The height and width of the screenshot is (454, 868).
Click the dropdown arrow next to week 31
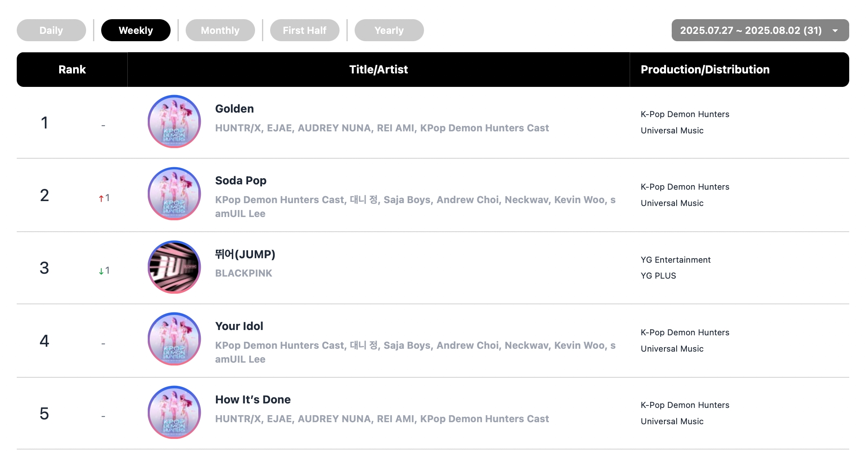[835, 31]
